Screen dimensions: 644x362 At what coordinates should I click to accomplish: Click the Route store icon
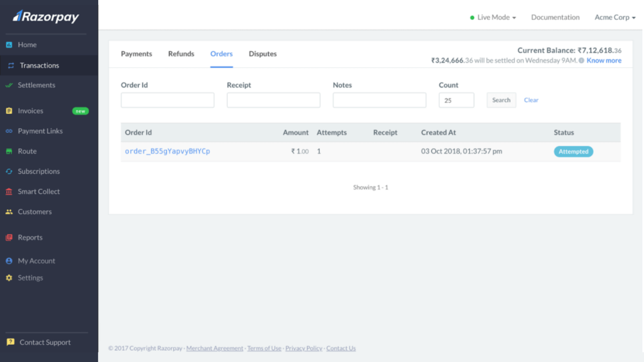(9, 151)
